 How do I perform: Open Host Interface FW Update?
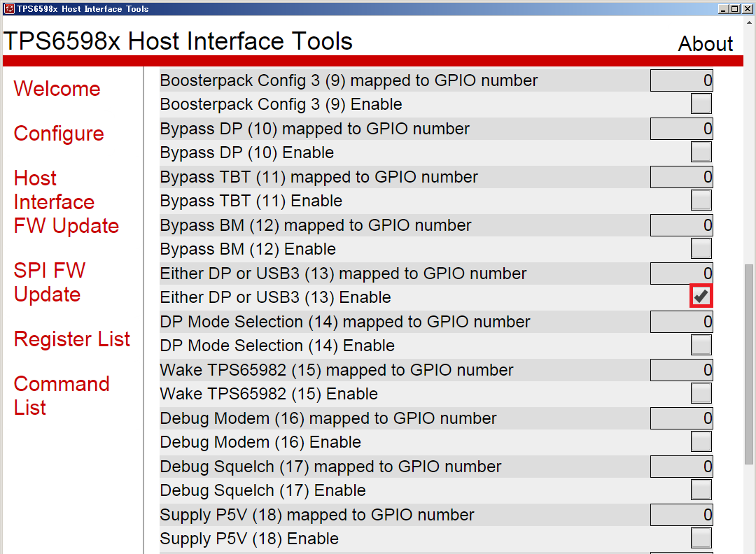(x=66, y=202)
